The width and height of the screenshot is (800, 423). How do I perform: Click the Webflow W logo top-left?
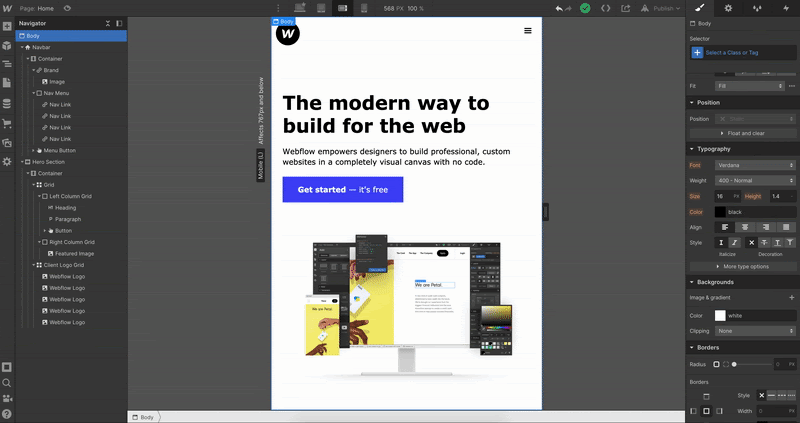coord(7,8)
